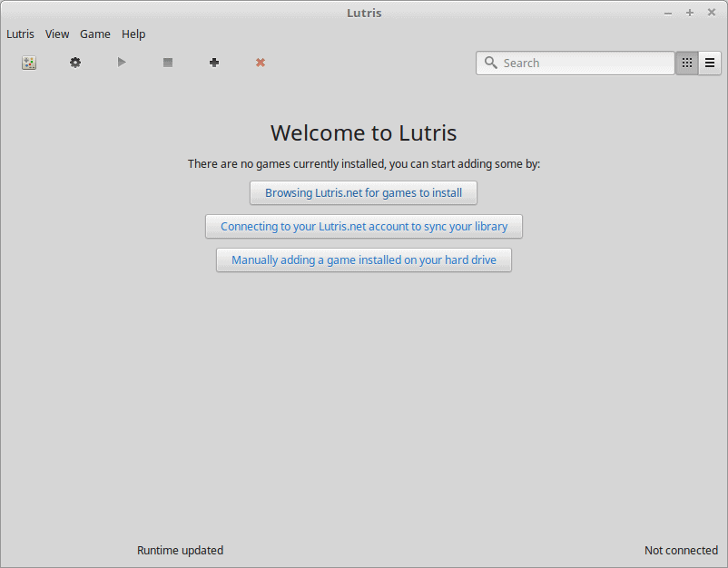
Task: Switch to list view
Action: [x=710, y=63]
